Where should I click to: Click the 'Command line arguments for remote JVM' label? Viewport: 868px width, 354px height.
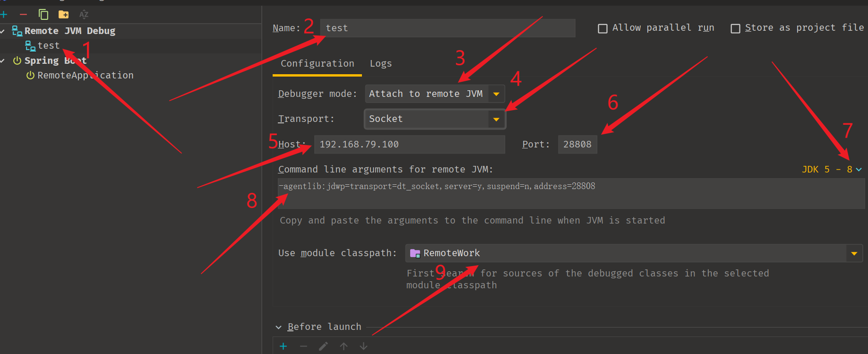[x=386, y=169]
